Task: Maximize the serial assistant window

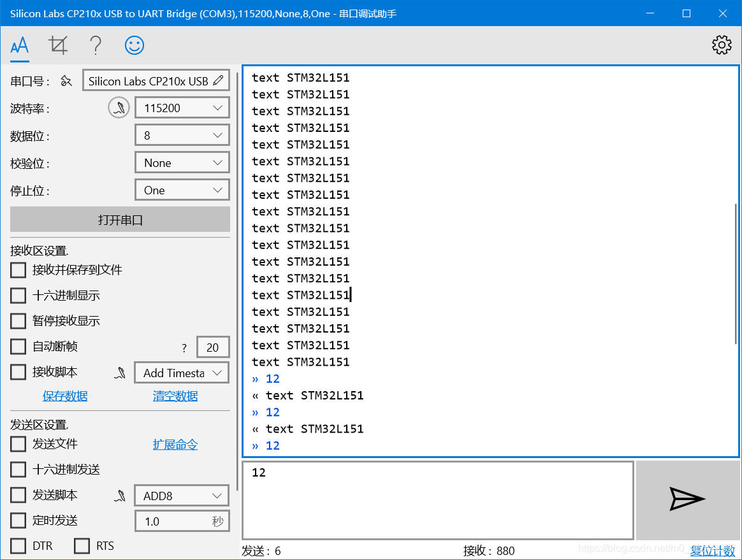Action: [x=687, y=13]
